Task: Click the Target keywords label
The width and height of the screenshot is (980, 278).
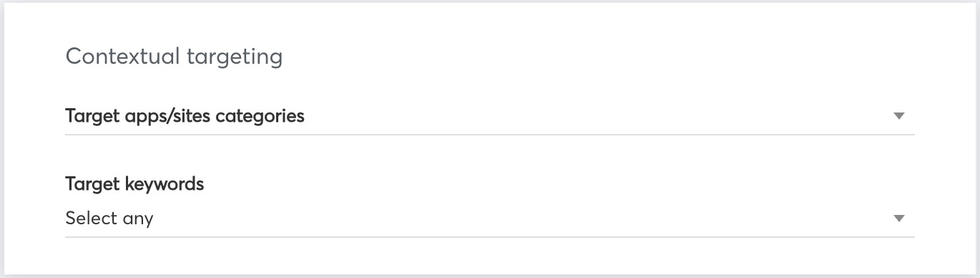Action: pos(134,184)
